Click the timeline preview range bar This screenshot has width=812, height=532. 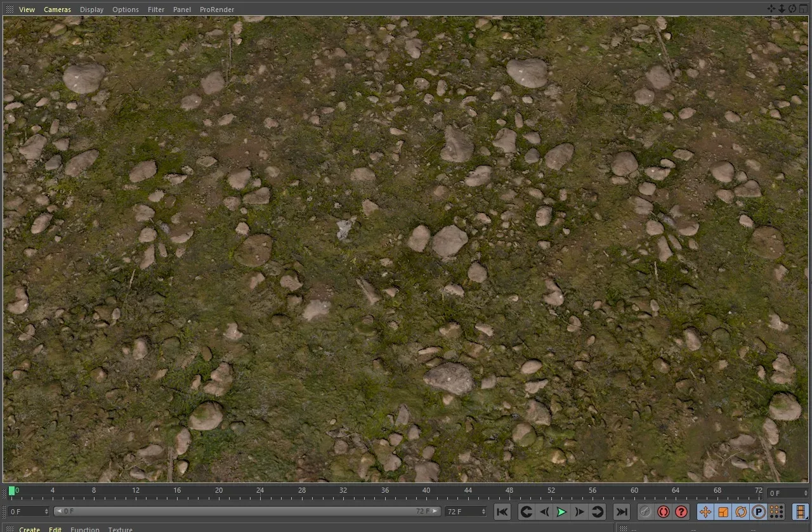point(247,511)
